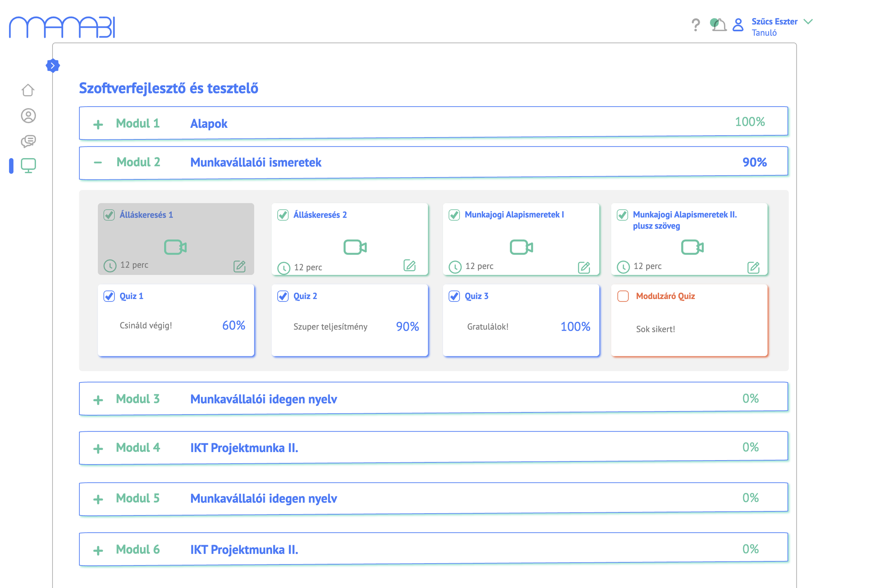Image resolution: width=881 pixels, height=588 pixels.
Task: Click the user profile icon beside Szűcs Eszter
Action: pyautogui.click(x=738, y=25)
